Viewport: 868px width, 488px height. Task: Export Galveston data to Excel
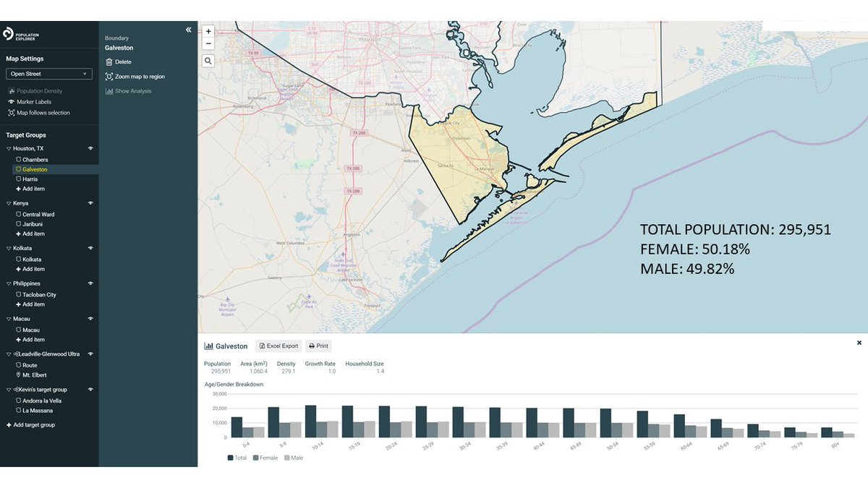coord(278,346)
